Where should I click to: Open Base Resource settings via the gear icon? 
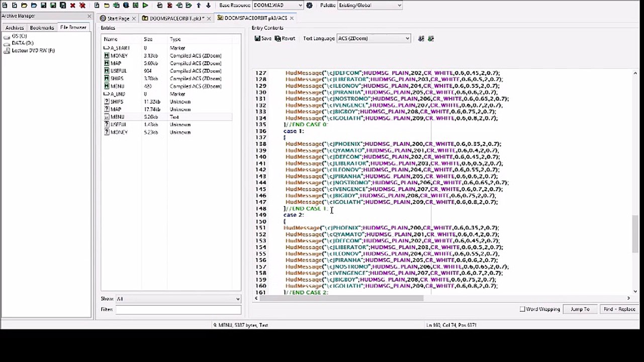coord(309,5)
